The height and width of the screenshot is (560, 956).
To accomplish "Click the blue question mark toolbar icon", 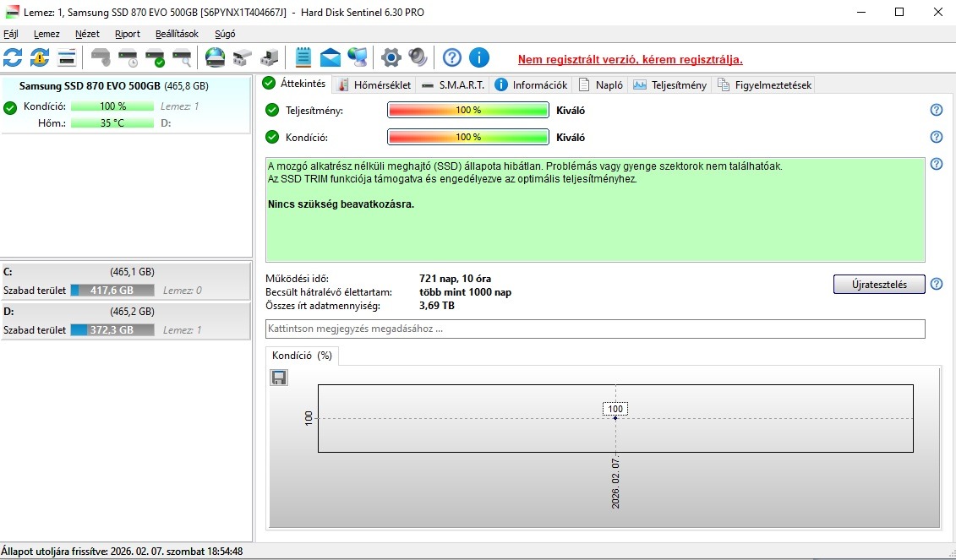I will tap(451, 58).
